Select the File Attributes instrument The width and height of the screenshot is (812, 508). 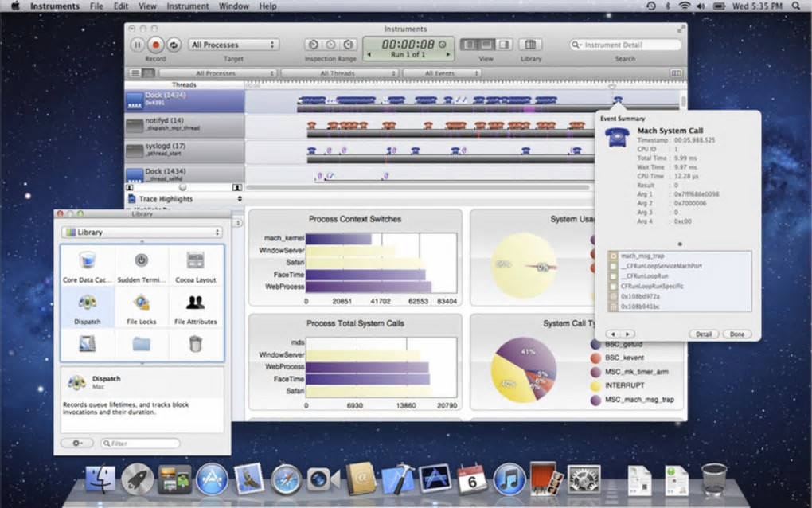[x=196, y=308]
